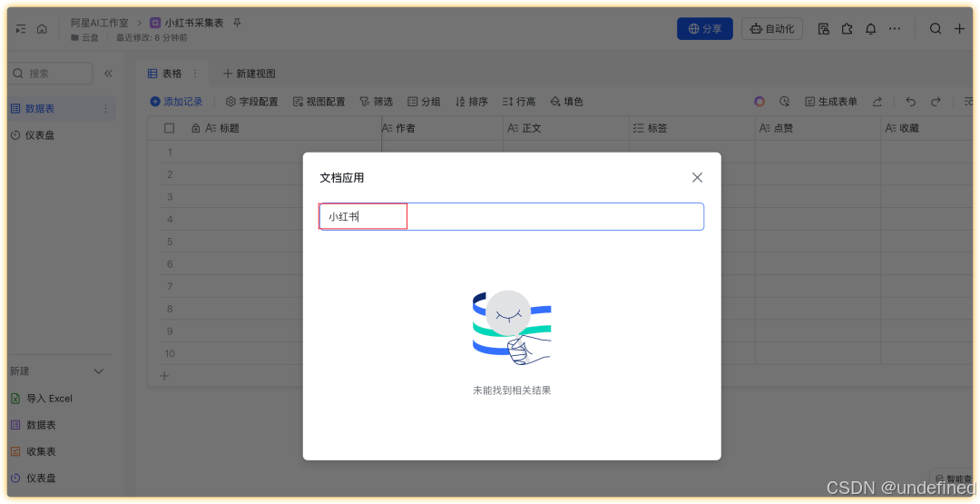This screenshot has width=980, height=504.
Task: Select the 正文 column header
Action: (566, 128)
